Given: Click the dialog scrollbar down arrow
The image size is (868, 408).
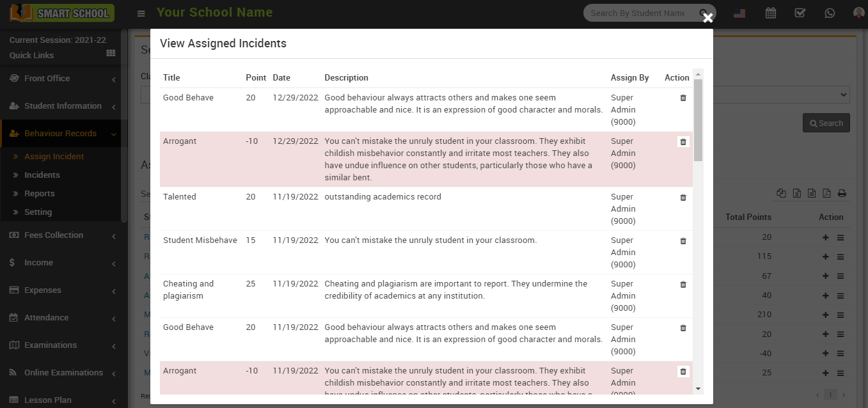Looking at the screenshot, I should tap(698, 388).
